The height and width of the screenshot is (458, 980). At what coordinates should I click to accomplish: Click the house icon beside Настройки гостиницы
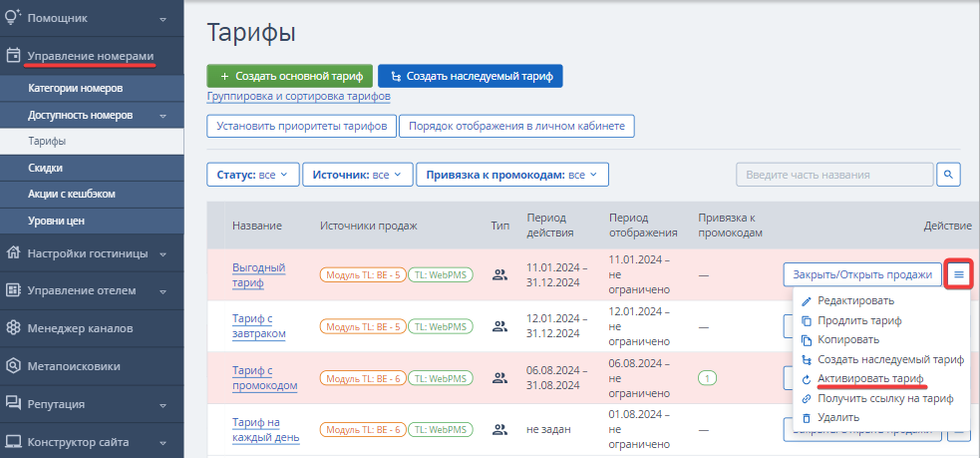pos(13,253)
